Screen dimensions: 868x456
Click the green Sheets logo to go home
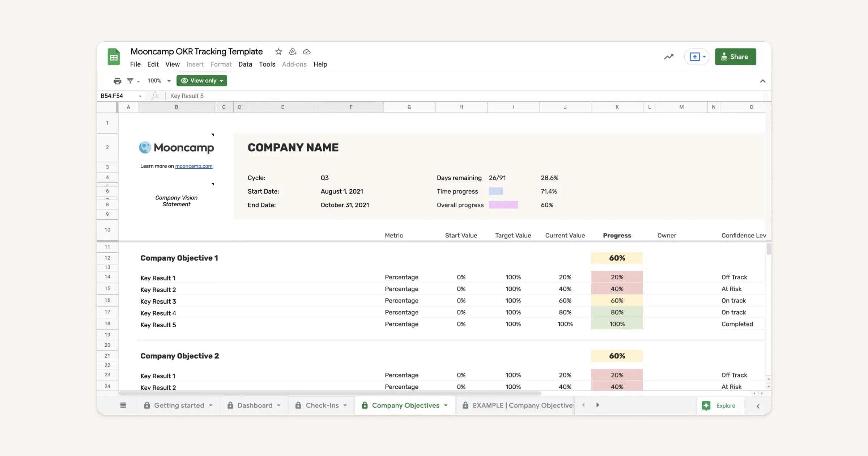(114, 56)
